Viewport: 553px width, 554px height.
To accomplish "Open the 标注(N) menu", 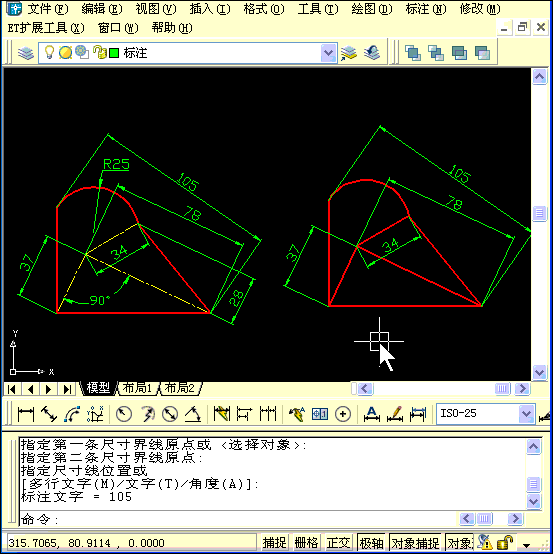I will coord(426,9).
